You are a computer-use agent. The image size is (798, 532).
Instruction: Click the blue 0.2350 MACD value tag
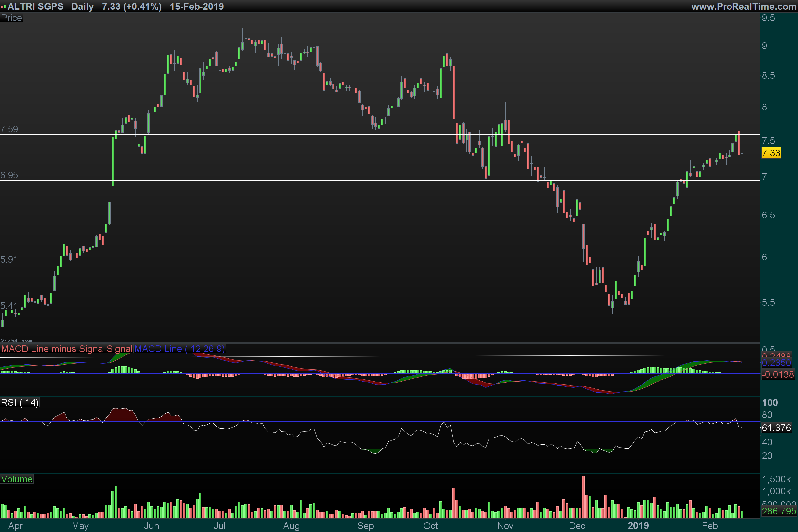776,363
